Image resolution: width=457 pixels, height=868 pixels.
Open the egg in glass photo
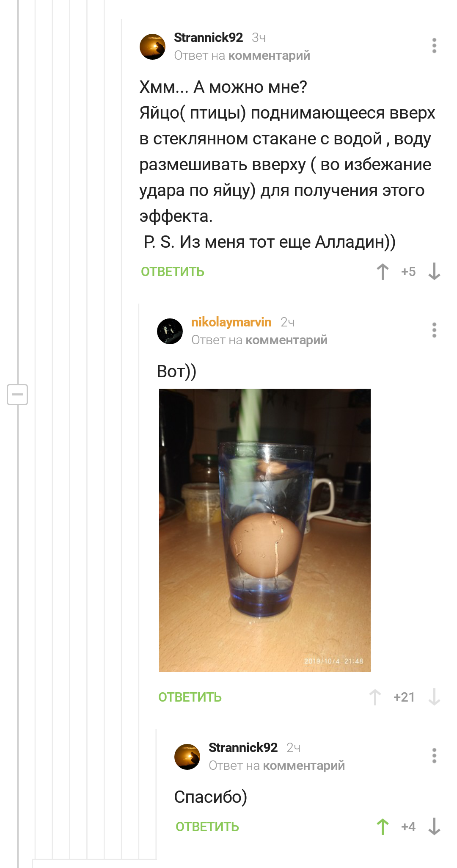pyautogui.click(x=265, y=530)
